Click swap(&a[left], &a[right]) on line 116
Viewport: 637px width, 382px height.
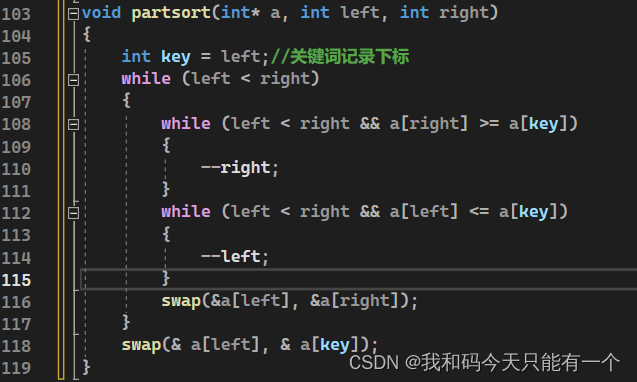(x=289, y=301)
